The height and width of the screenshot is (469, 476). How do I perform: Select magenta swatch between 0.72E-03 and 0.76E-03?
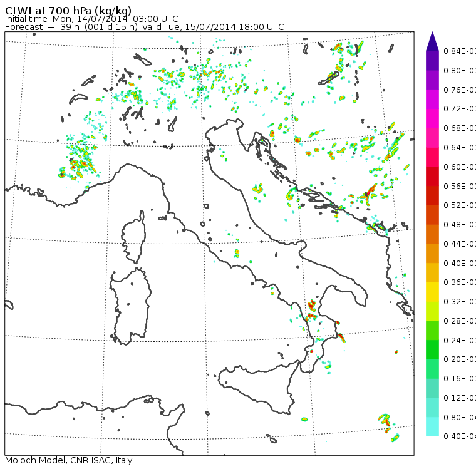coord(432,100)
